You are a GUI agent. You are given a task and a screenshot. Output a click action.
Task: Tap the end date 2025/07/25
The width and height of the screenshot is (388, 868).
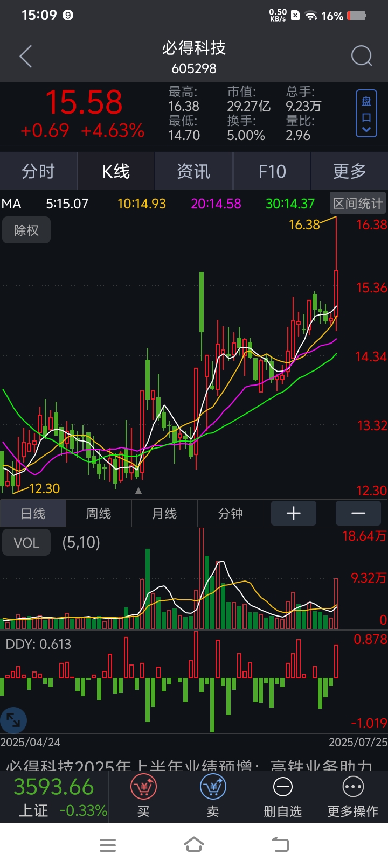(358, 742)
